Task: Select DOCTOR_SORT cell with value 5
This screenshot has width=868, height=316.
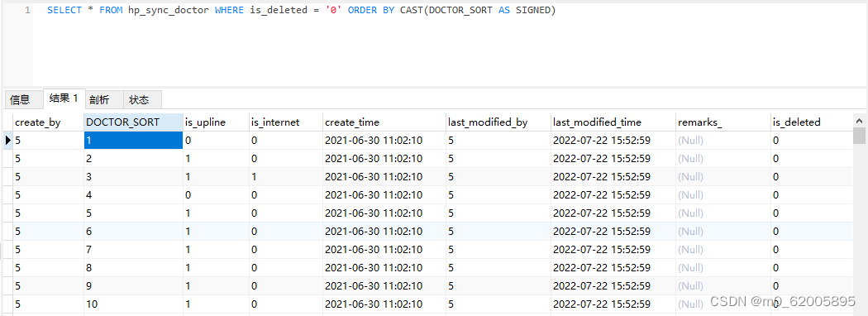Action: coord(133,213)
